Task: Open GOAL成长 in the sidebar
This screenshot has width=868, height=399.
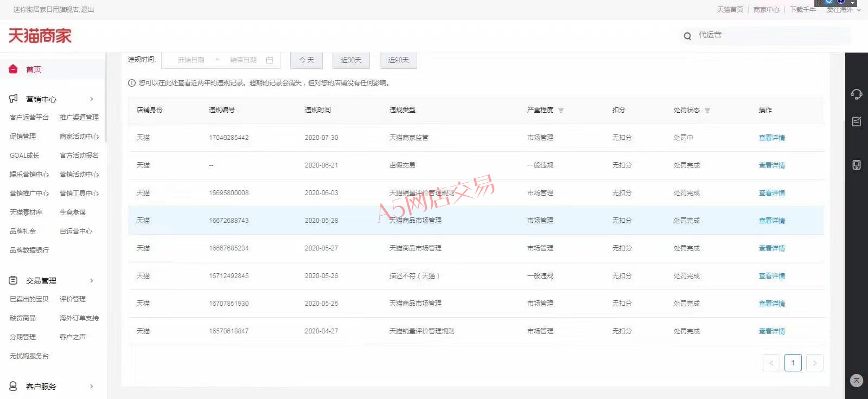Action: pyautogui.click(x=24, y=155)
